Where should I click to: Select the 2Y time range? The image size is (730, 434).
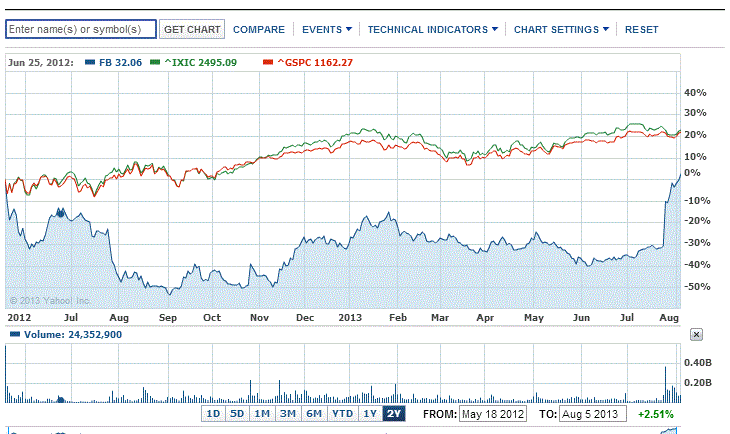coord(394,414)
